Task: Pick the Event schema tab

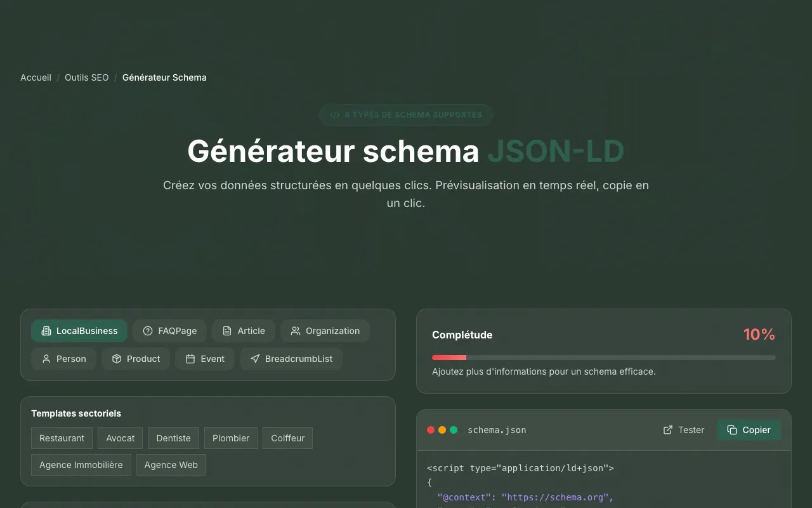Action: point(205,359)
